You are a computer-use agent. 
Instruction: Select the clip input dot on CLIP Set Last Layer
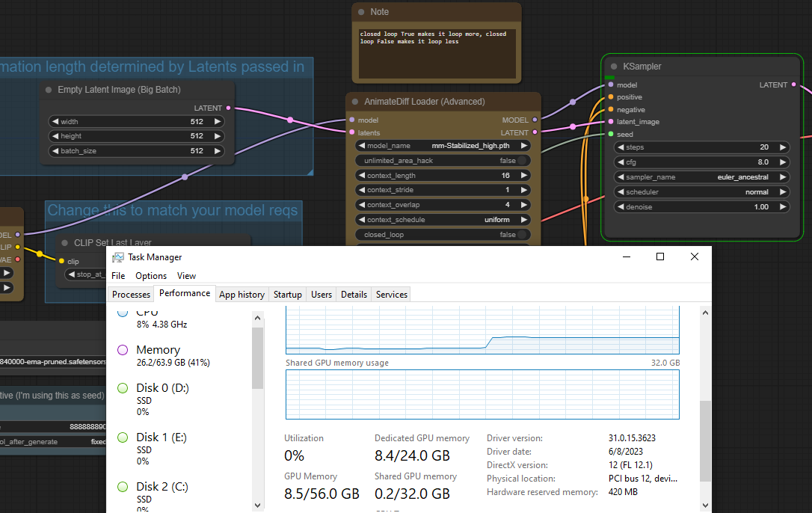61,261
